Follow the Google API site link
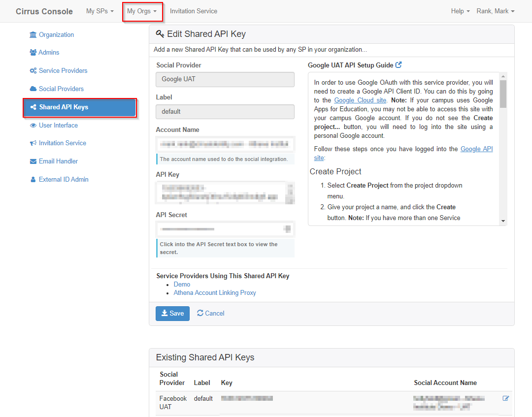This screenshot has height=417, width=532. pos(476,149)
